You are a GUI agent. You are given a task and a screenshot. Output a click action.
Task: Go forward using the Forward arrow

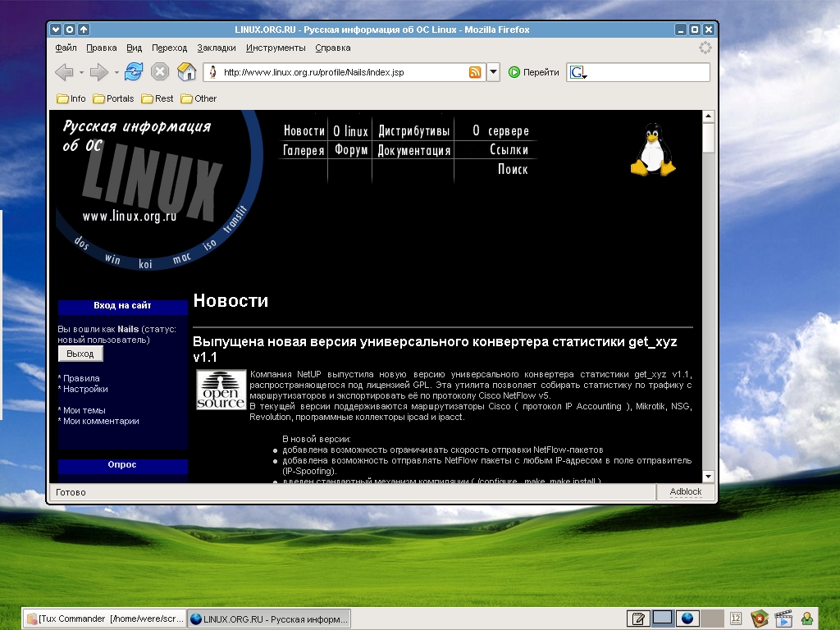[x=99, y=72]
